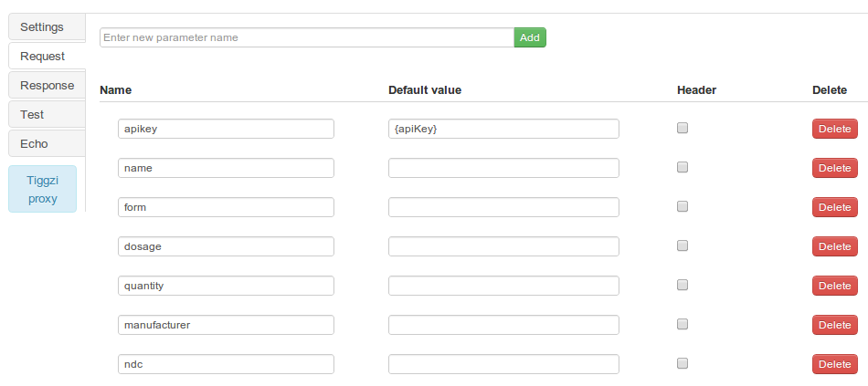The image size is (868, 386).
Task: Enable Header checkbox for apikey
Action: point(683,129)
